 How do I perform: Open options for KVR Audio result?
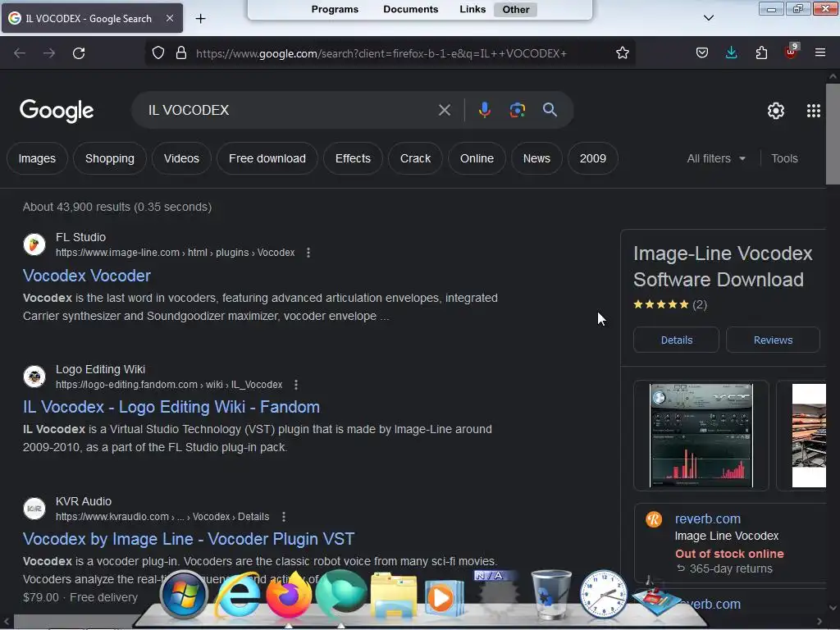click(283, 517)
